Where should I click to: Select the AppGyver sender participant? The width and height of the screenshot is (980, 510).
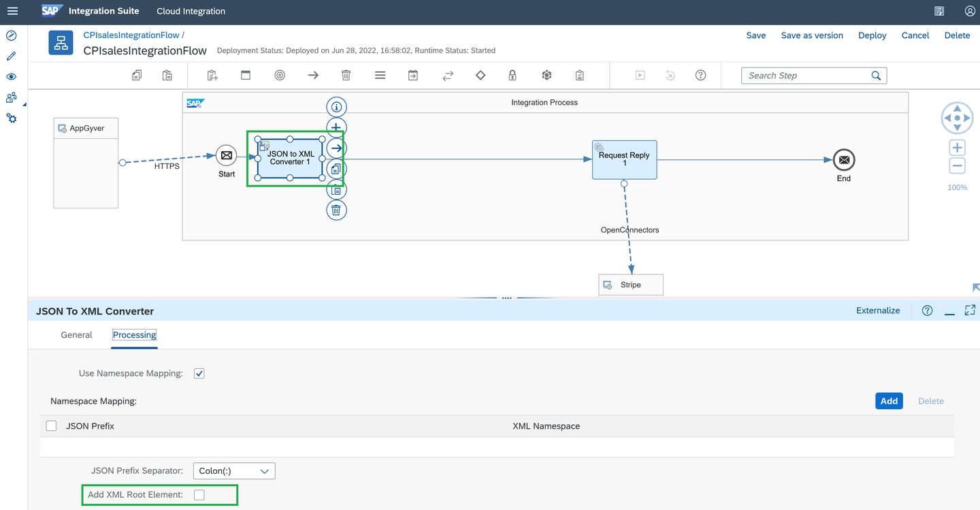tap(86, 163)
